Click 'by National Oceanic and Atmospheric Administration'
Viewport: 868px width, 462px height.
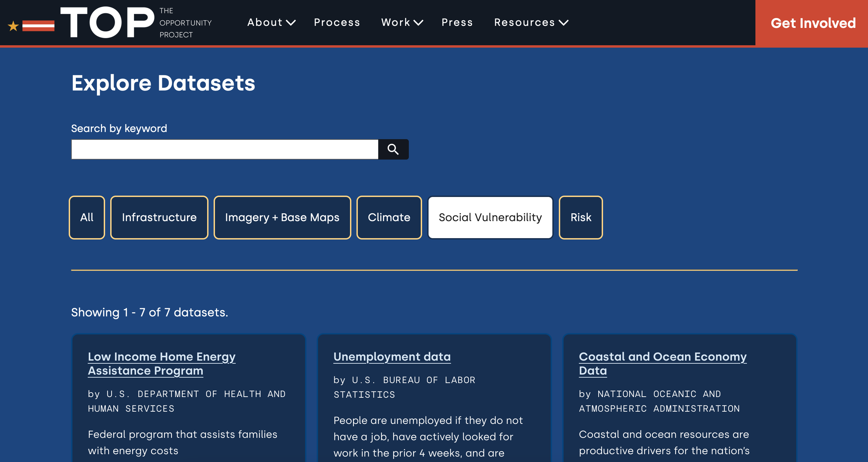pos(659,401)
